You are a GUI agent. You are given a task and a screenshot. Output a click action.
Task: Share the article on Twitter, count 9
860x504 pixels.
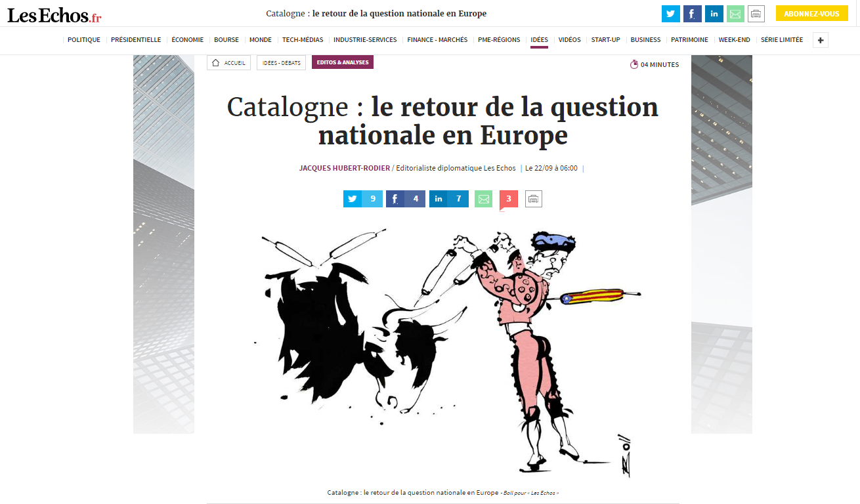[x=362, y=199]
